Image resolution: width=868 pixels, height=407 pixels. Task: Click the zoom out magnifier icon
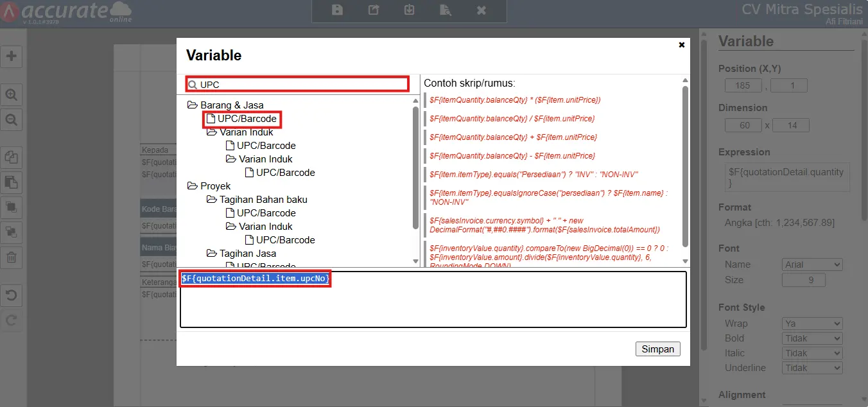[12, 119]
